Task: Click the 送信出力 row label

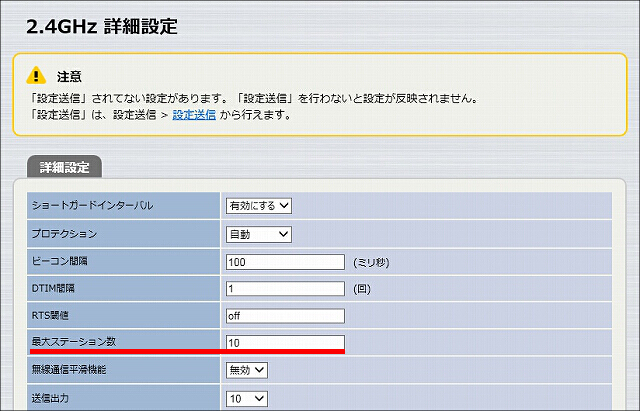Action: (50, 398)
